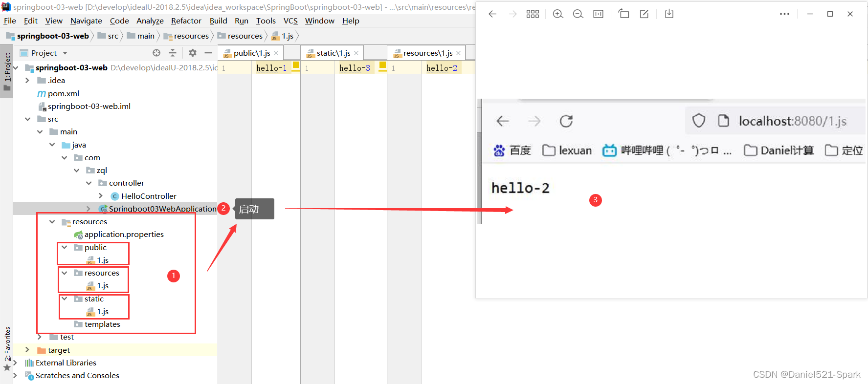Switch to the resources\1.js editor tab
Image resolution: width=868 pixels, height=384 pixels.
click(428, 53)
